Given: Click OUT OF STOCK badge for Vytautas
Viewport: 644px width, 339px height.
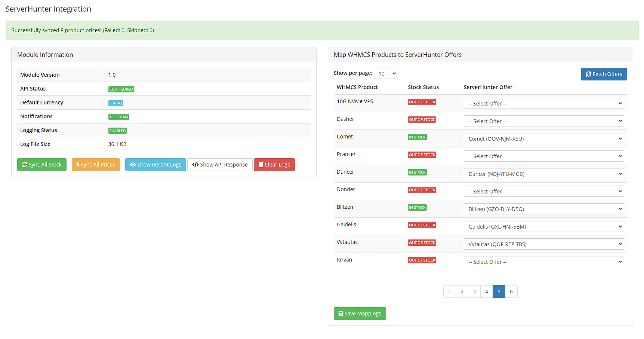Looking at the screenshot, I should pos(422,242).
